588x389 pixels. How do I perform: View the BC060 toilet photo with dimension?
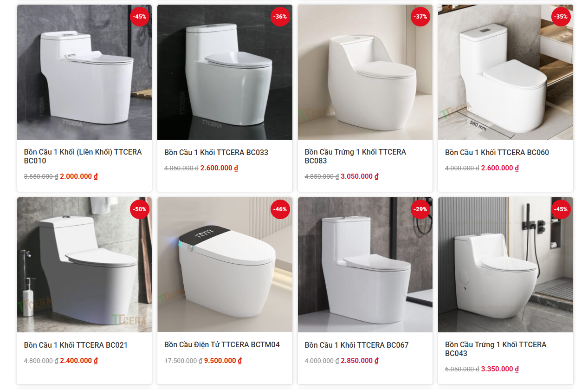point(505,72)
